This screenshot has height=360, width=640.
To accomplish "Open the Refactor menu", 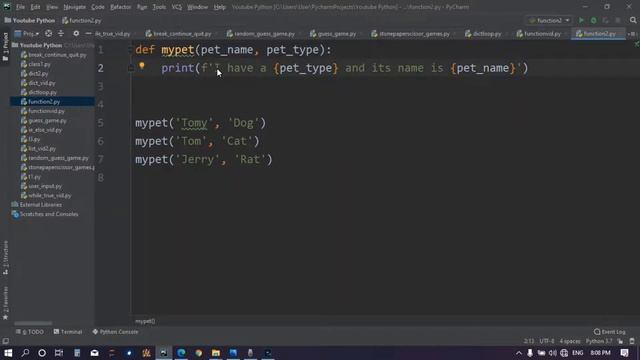I will tap(120, 7).
